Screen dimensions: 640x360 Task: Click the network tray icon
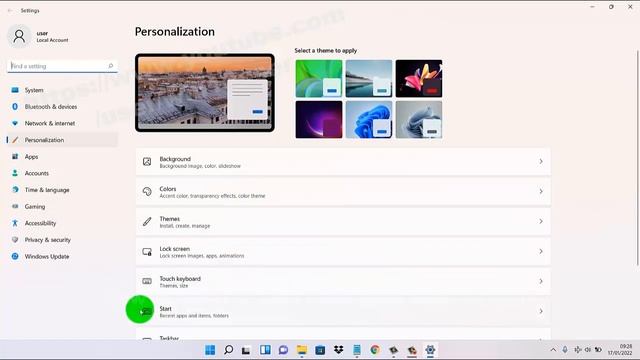[x=578, y=350]
